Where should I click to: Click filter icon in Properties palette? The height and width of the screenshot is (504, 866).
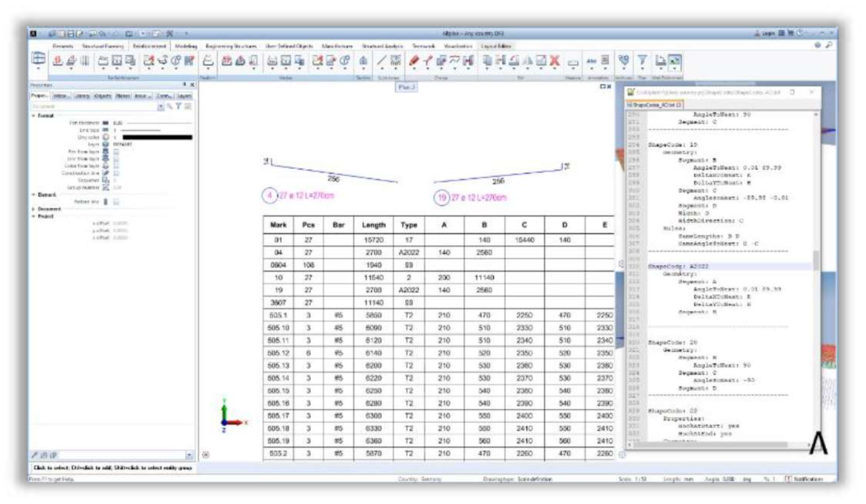tap(179, 107)
